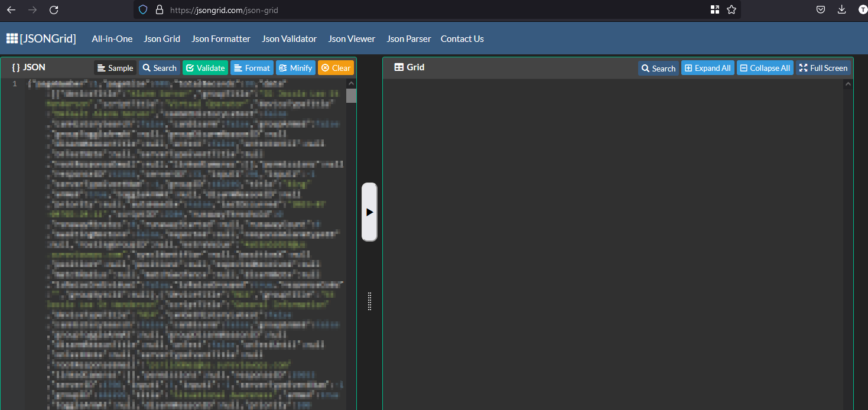Open the Contact Us page
The height and width of the screenshot is (410, 868).
462,38
